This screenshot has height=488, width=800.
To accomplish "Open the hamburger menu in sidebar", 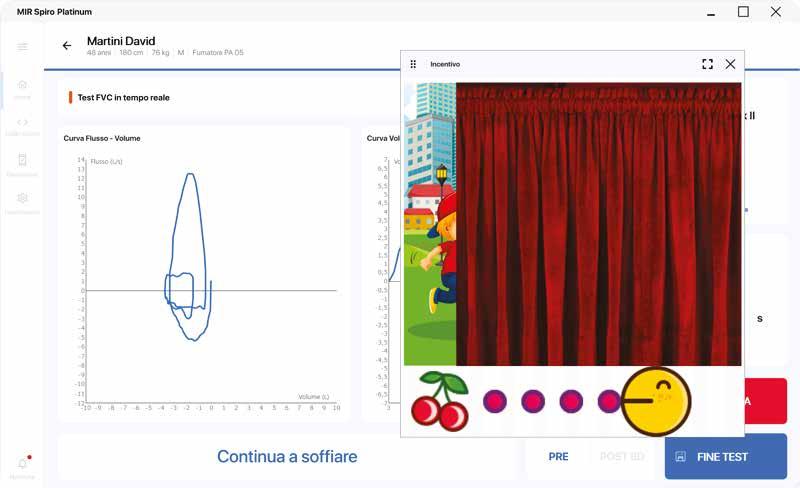I will 22,47.
